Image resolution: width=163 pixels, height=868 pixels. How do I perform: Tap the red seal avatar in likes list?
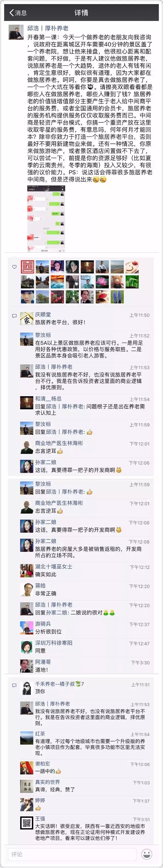click(x=26, y=267)
